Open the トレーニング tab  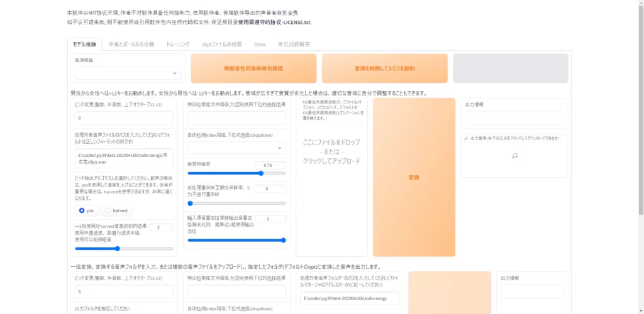click(178, 45)
